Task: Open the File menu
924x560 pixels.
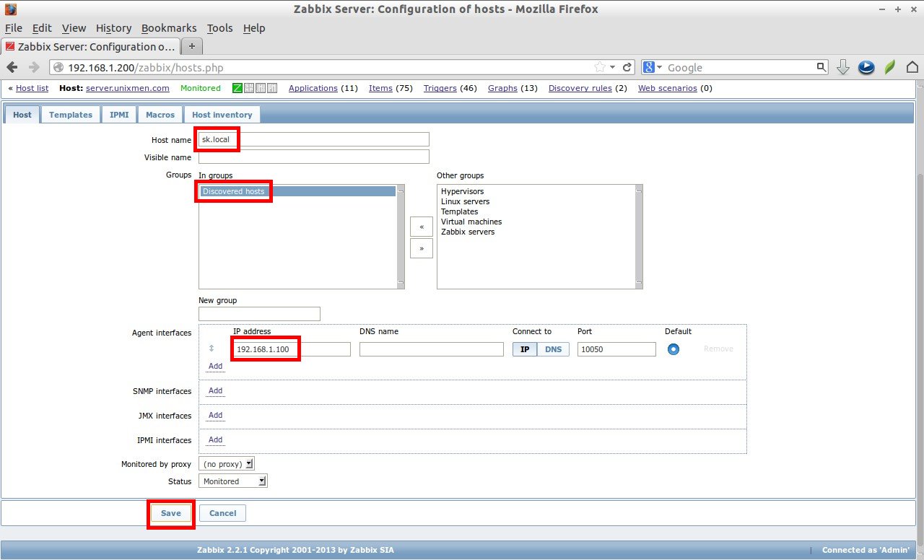Action: (x=14, y=28)
